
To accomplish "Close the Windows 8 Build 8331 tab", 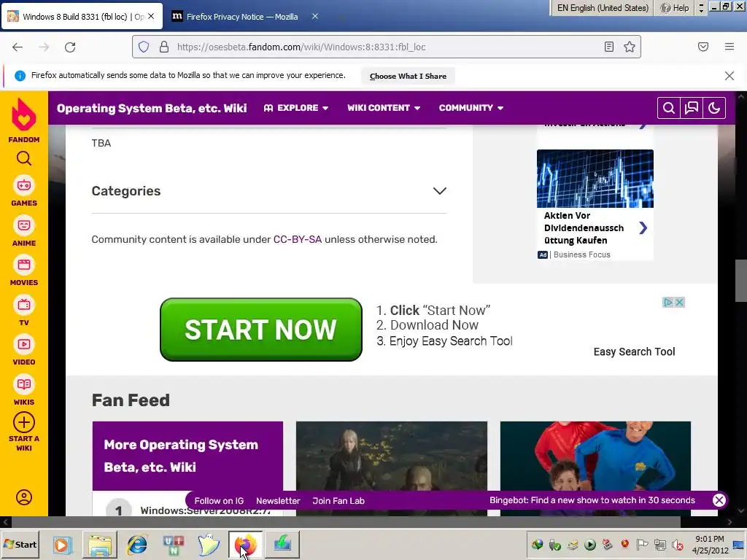I will pyautogui.click(x=151, y=16).
